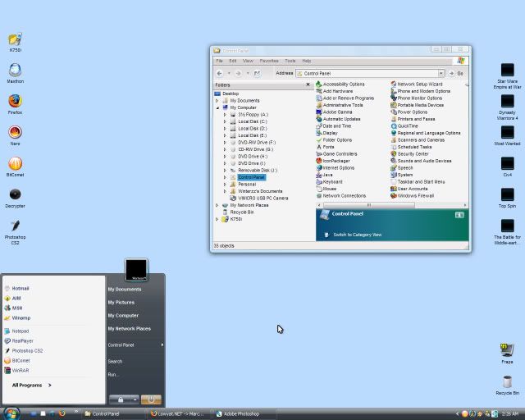
Task: Open the Recycle Bin on the desktop
Action: click(x=507, y=382)
